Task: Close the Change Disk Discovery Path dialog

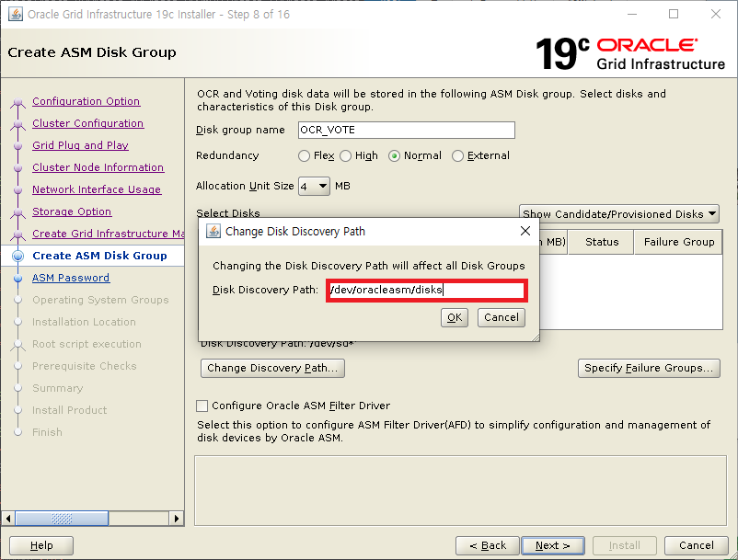Action: pos(525,231)
